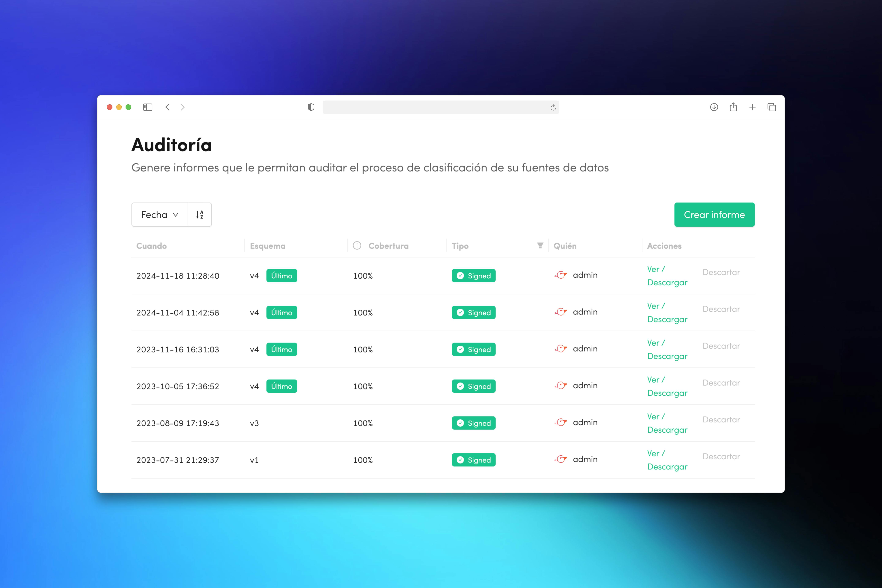Toggle the A-Z sort order button
Viewport: 882px width, 588px height.
(200, 215)
